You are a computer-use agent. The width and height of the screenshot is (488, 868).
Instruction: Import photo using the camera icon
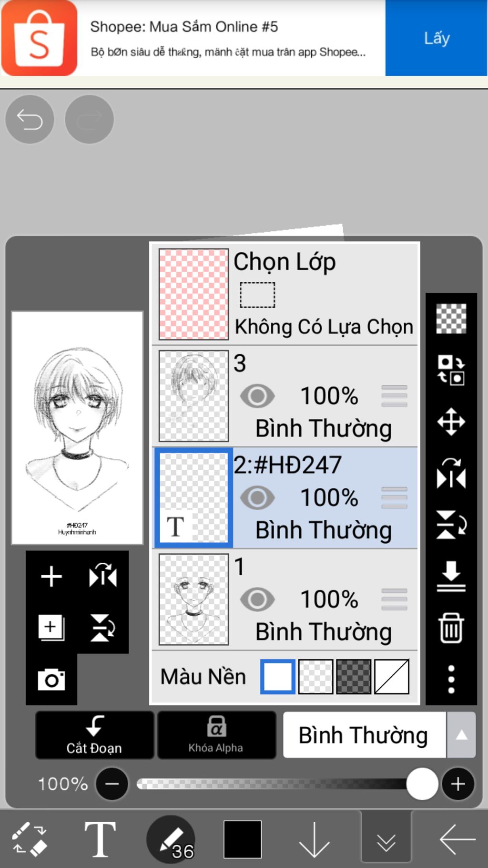click(51, 679)
